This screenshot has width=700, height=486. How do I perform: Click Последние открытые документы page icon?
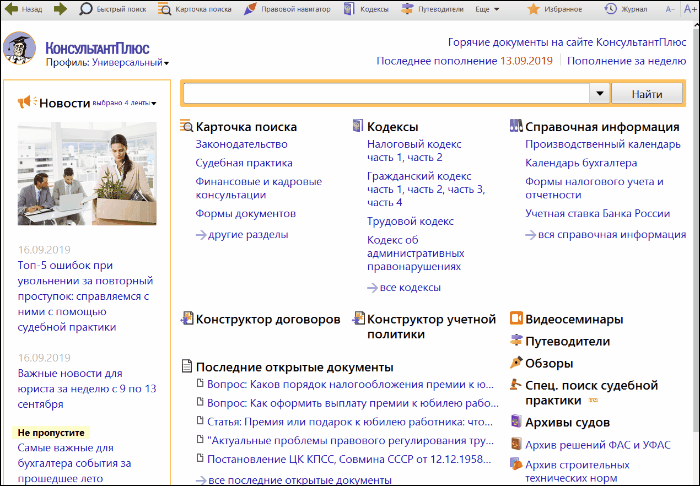(x=187, y=366)
